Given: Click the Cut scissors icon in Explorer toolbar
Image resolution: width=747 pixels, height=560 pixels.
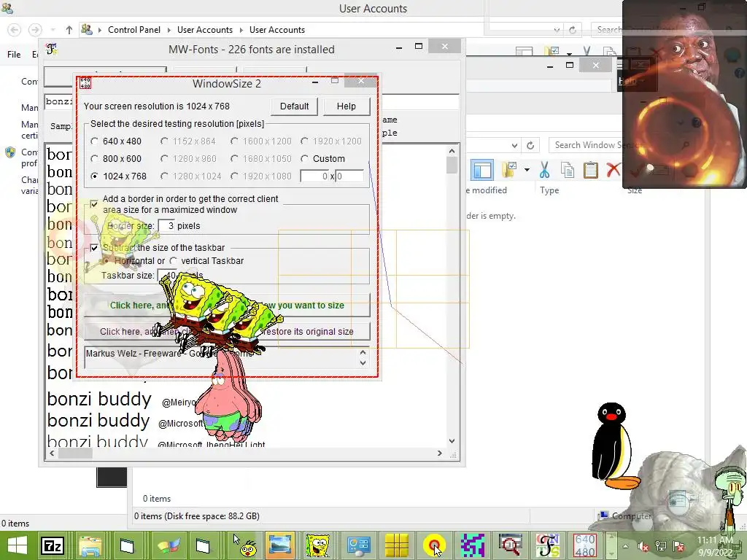Looking at the screenshot, I should point(544,169).
